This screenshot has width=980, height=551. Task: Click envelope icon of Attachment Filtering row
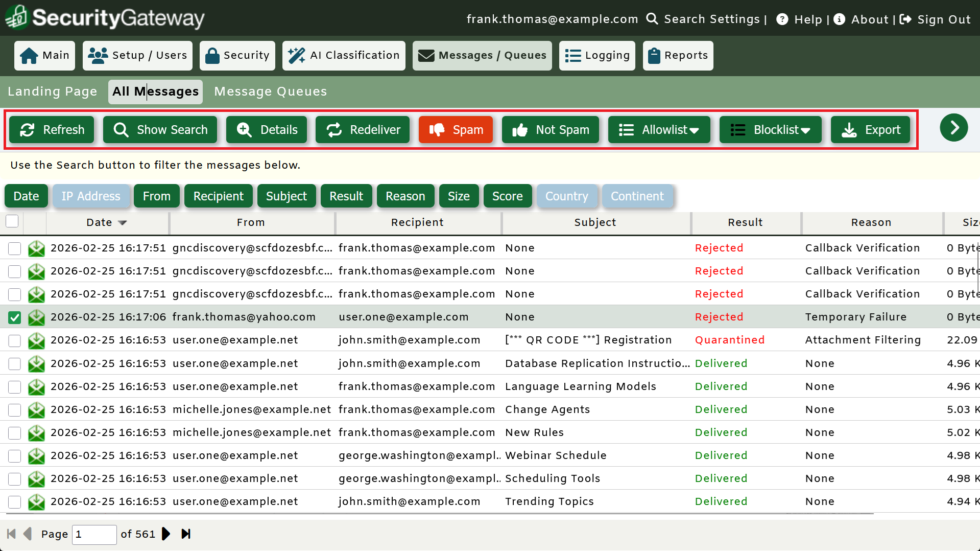pos(36,340)
